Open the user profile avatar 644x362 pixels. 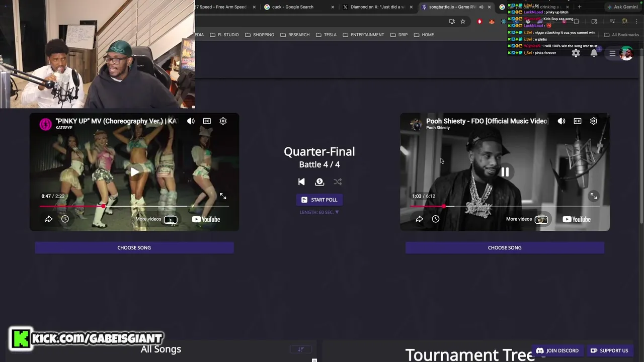pos(626,53)
